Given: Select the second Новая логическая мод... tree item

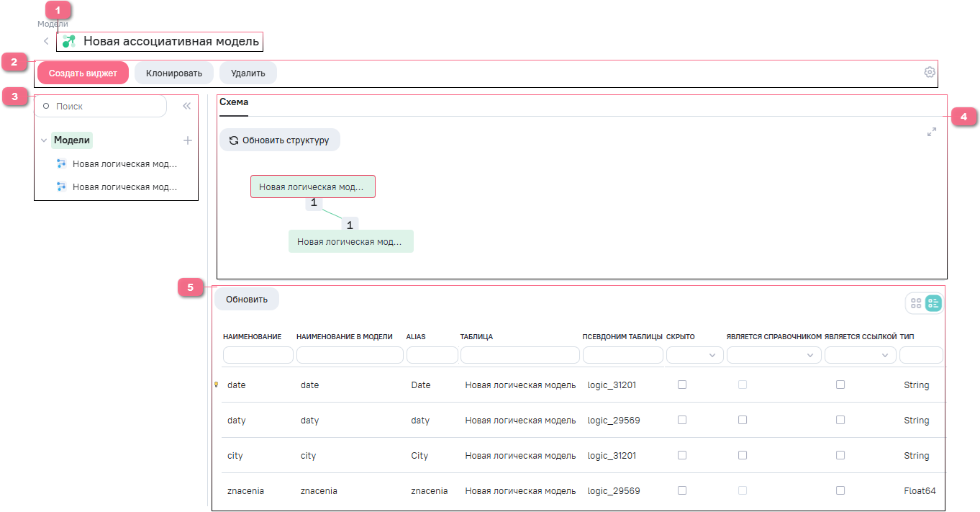Looking at the screenshot, I should [x=124, y=187].
